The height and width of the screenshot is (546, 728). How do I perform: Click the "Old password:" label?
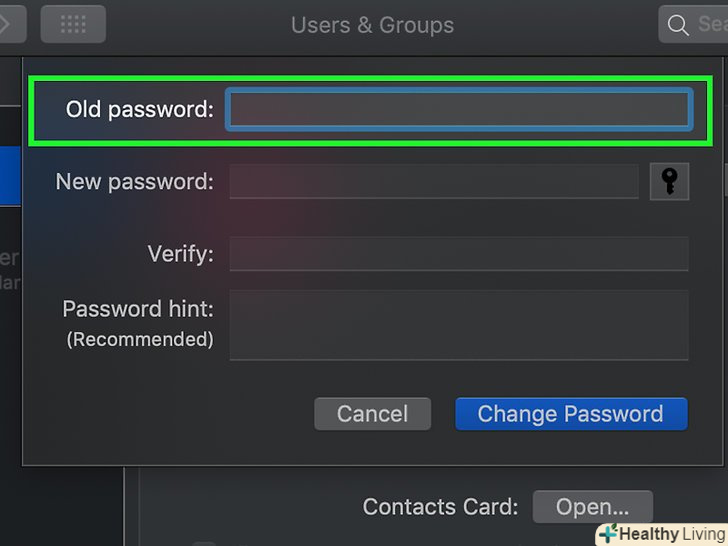click(x=140, y=109)
